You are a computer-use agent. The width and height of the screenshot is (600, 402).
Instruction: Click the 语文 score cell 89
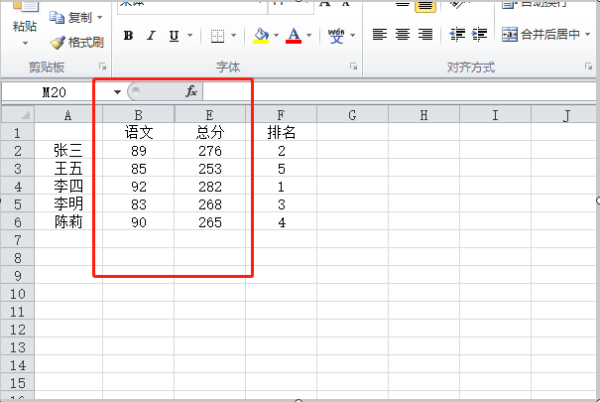coord(139,151)
